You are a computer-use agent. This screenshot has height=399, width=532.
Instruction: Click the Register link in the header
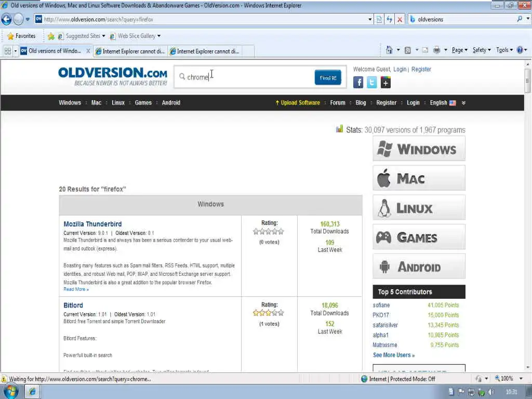point(421,69)
